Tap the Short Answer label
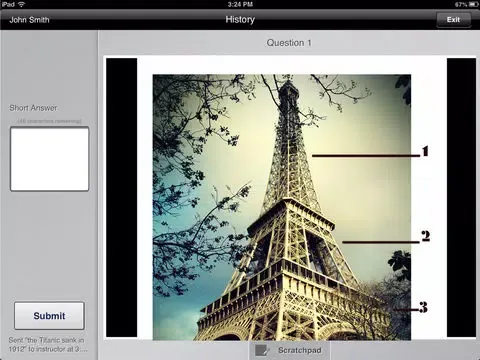This screenshot has height=360, width=480. (33, 108)
